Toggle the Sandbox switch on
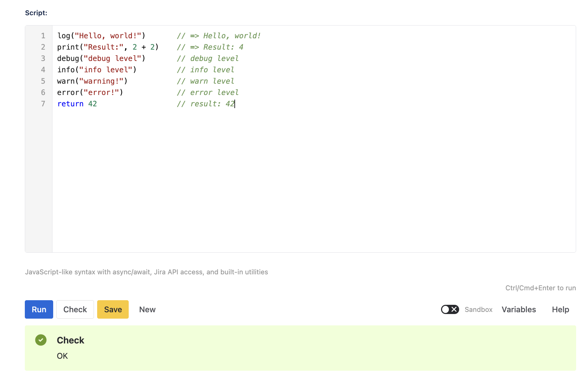 pos(450,309)
